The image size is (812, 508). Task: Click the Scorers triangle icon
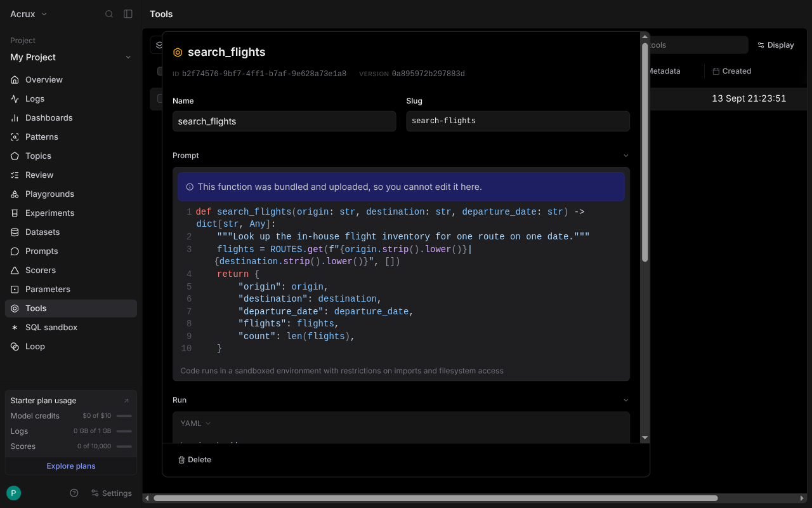click(15, 271)
